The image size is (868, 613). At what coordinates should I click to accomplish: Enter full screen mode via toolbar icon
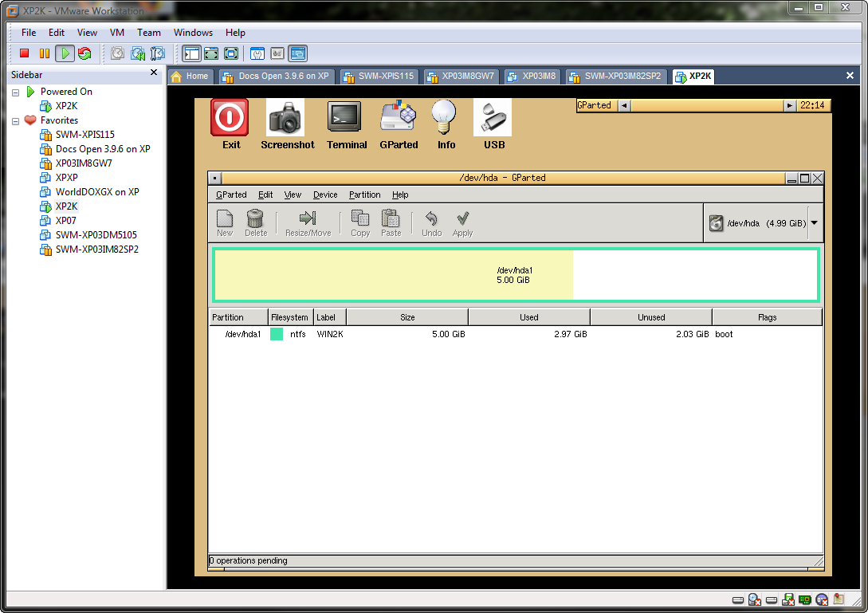(x=231, y=53)
